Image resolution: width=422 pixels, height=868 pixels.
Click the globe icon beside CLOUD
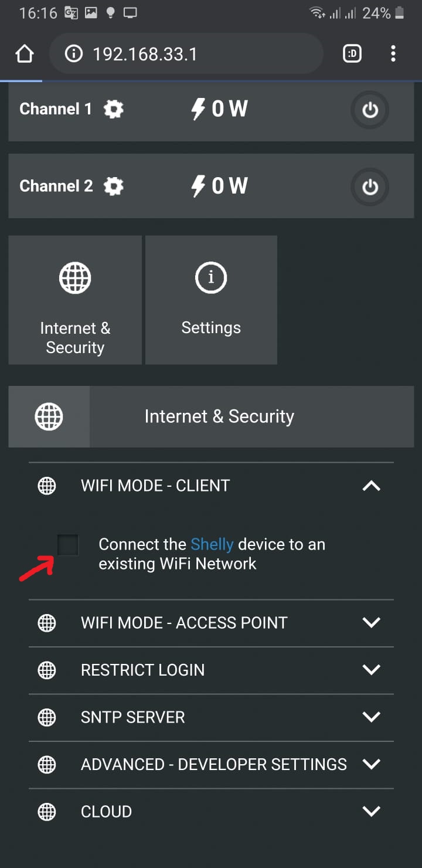(47, 812)
